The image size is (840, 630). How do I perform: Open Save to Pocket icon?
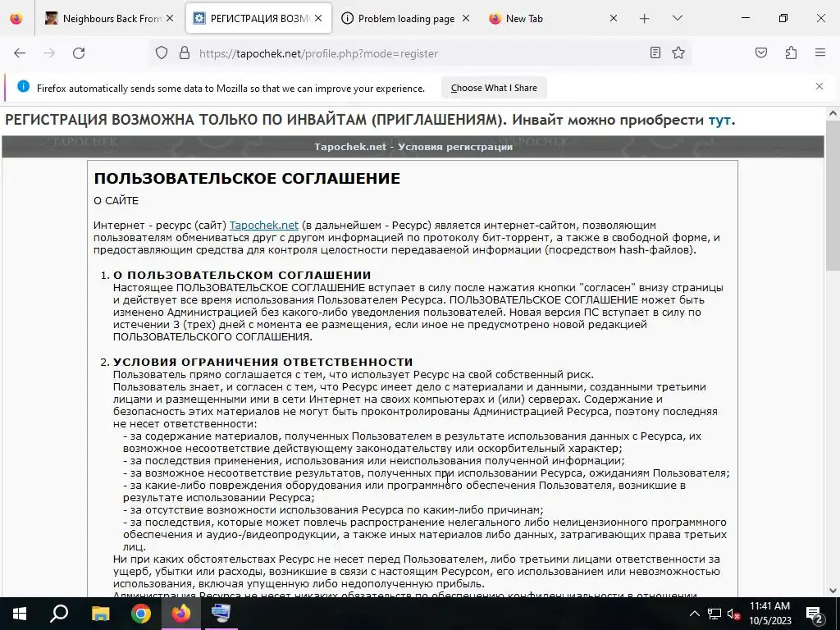tap(760, 52)
